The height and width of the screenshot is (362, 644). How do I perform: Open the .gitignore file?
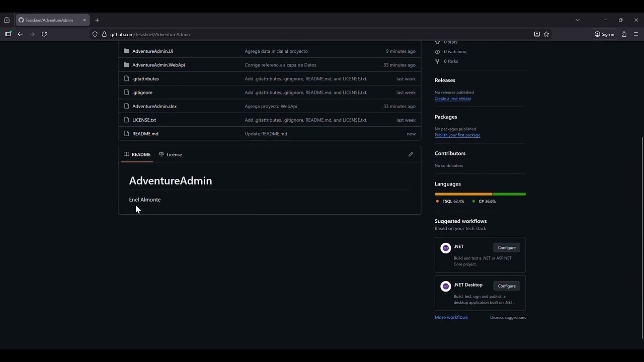(x=142, y=93)
